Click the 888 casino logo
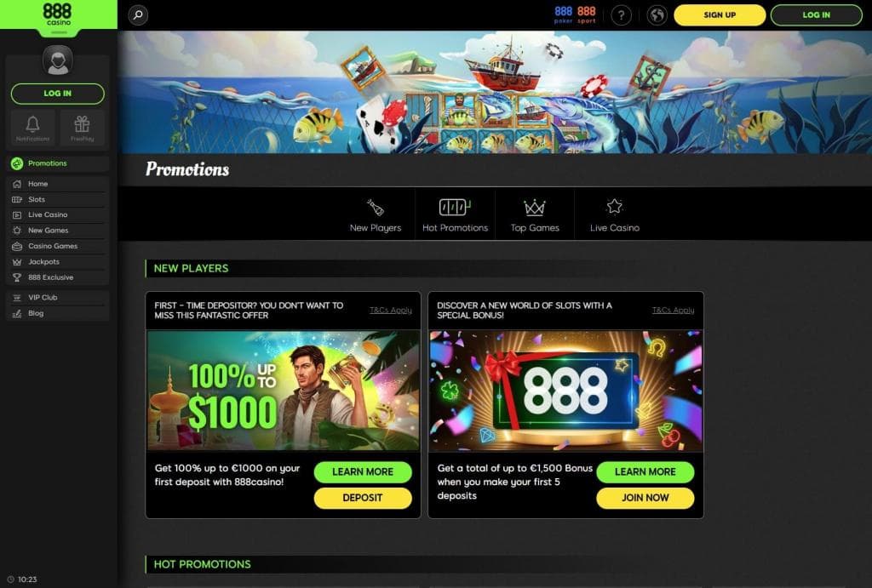The height and width of the screenshot is (588, 872). pos(58,14)
